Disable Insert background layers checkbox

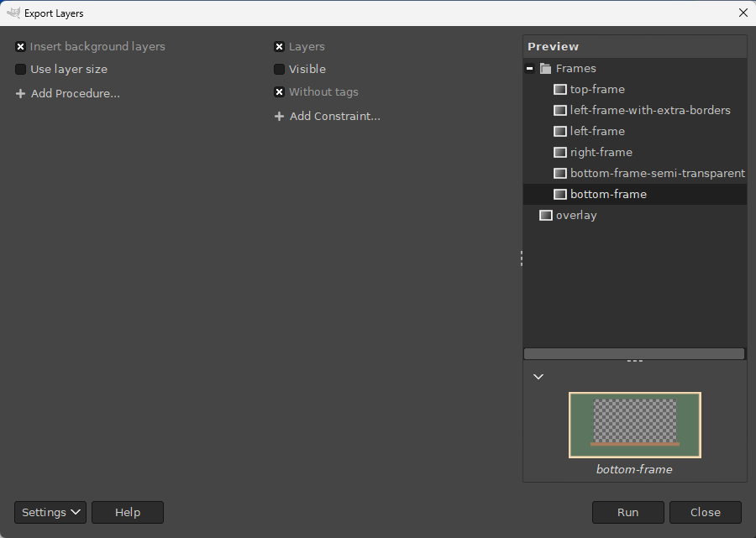coord(21,47)
